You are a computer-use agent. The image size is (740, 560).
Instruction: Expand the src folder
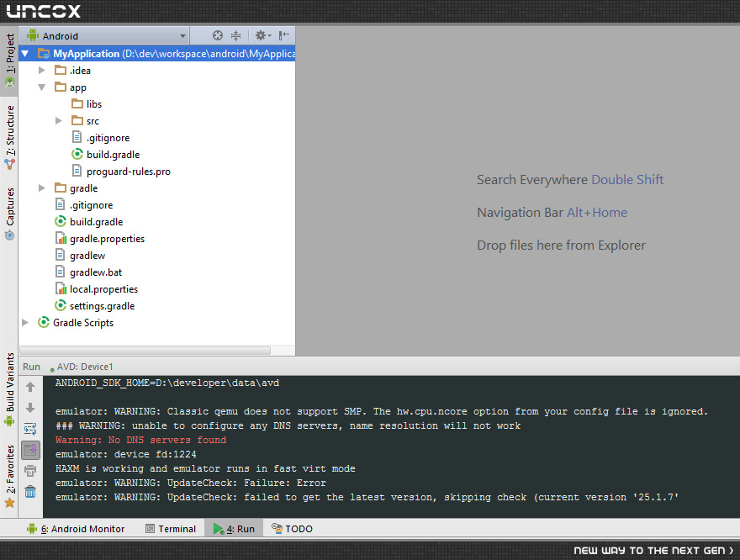point(59,121)
